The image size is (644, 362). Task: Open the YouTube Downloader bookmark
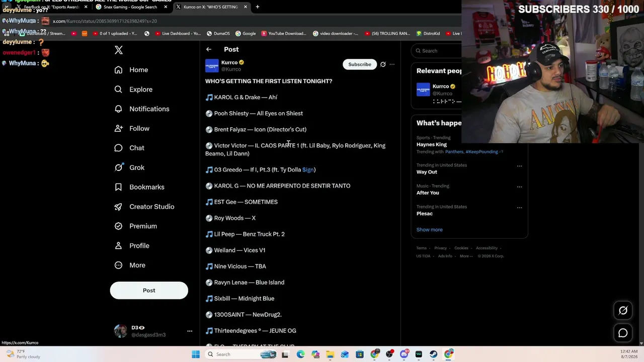click(284, 34)
